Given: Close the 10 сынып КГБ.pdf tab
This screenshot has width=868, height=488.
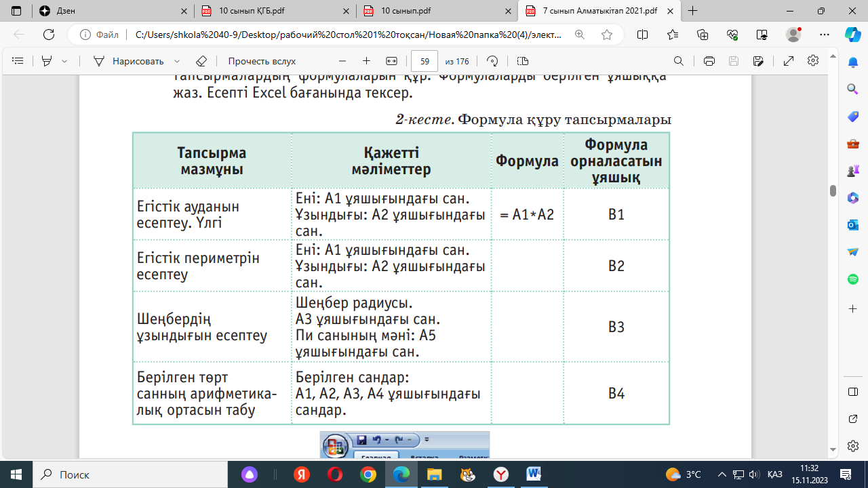Looking at the screenshot, I should point(346,11).
